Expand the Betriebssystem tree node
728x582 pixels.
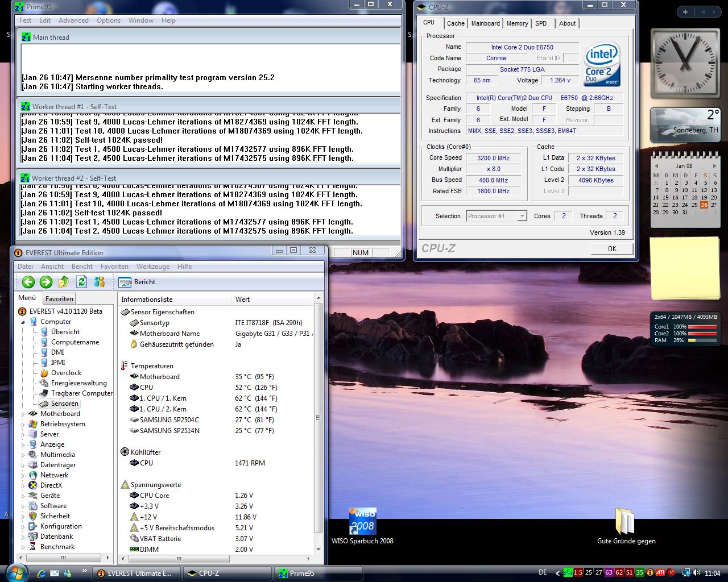point(23,424)
